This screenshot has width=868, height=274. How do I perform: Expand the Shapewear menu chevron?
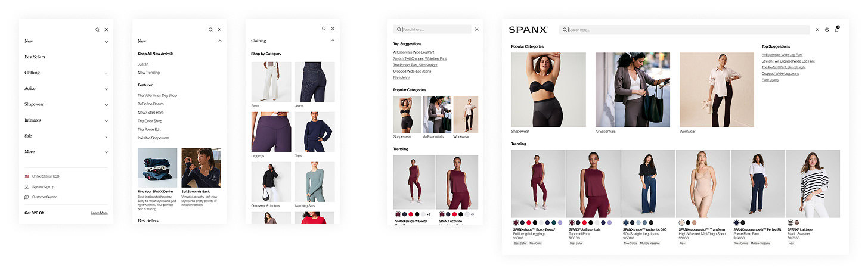coord(106,105)
